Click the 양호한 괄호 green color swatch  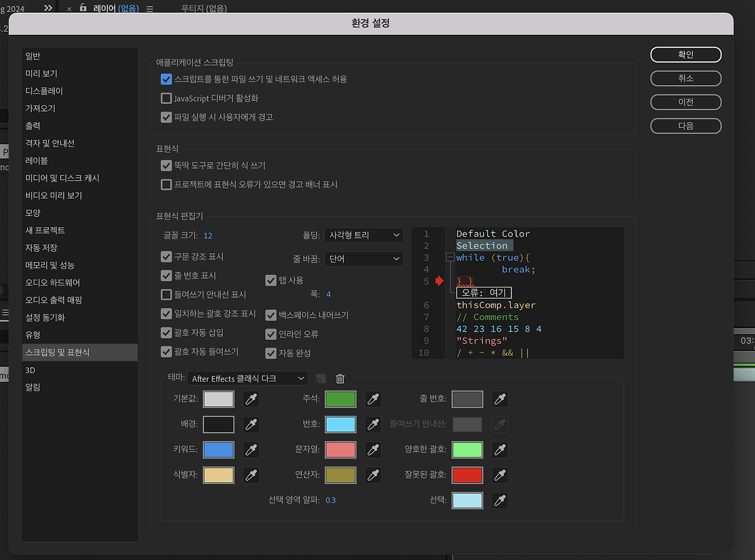[467, 450]
